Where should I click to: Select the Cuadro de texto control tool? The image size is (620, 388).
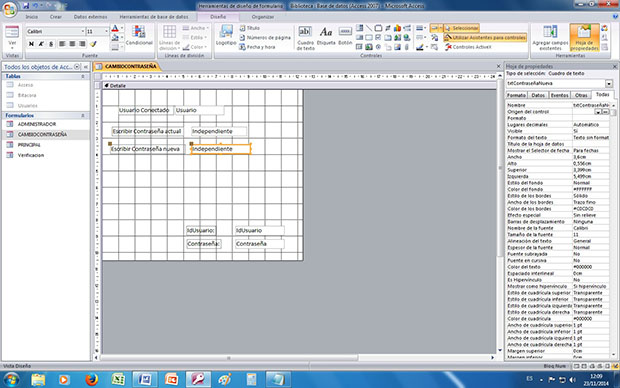click(x=305, y=38)
